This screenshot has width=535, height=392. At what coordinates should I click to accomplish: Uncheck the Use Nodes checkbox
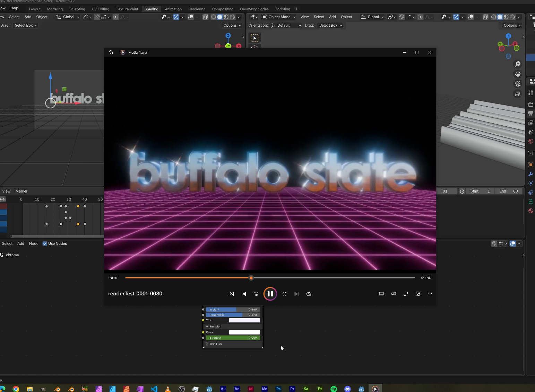point(45,243)
